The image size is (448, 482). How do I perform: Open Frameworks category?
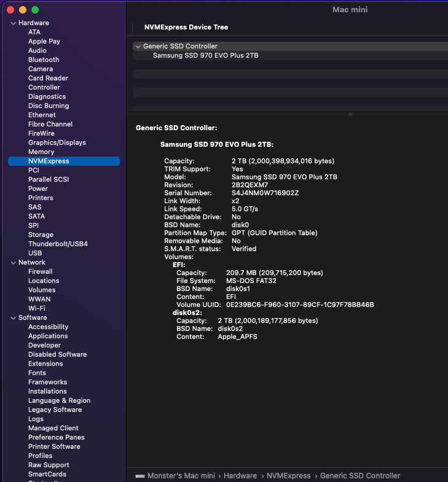click(x=48, y=383)
